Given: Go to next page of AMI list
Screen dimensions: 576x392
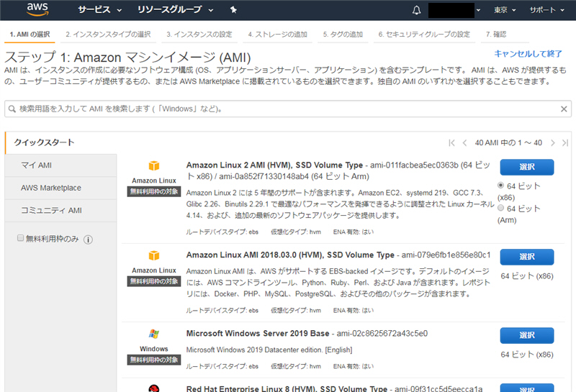Looking at the screenshot, I should click(552, 143).
